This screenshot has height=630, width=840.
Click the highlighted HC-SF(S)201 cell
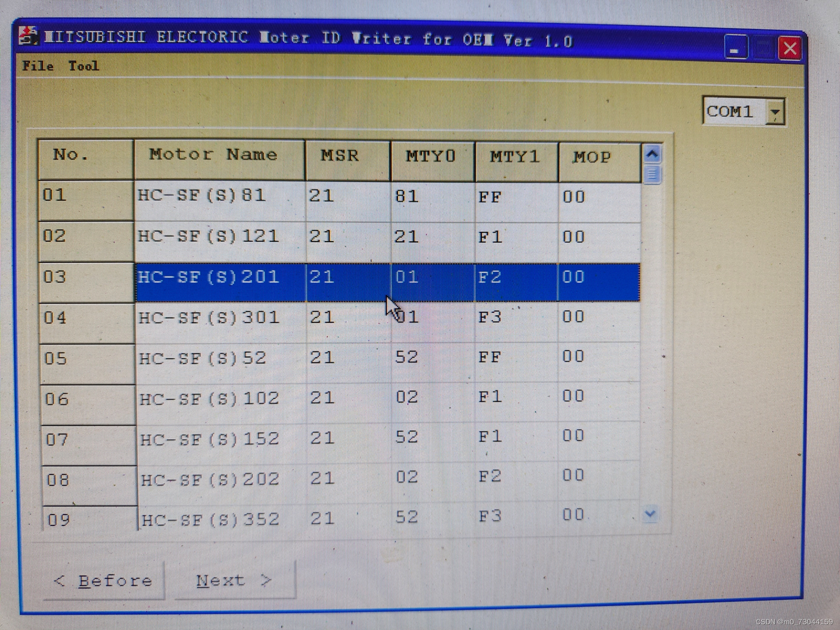[220, 282]
